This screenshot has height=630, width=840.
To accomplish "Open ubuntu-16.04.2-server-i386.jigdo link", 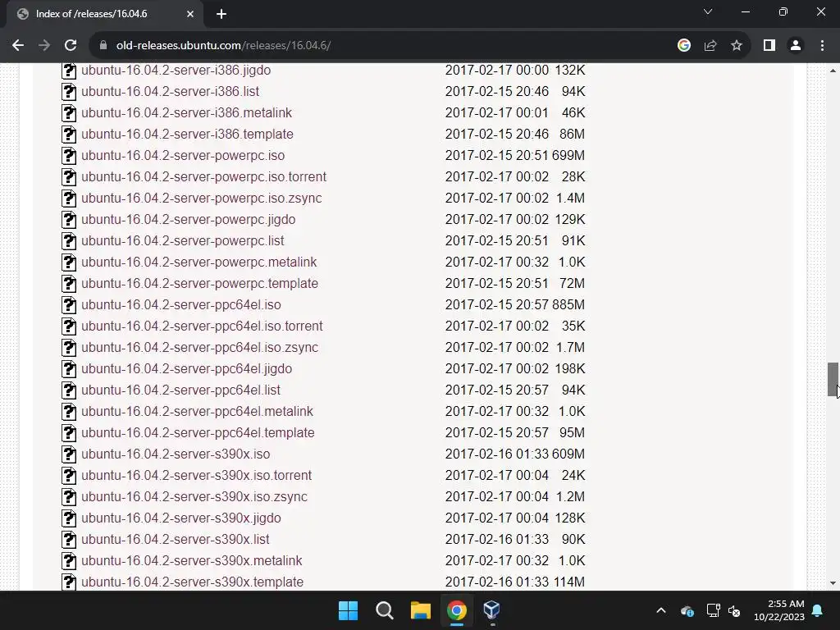I will (x=176, y=71).
